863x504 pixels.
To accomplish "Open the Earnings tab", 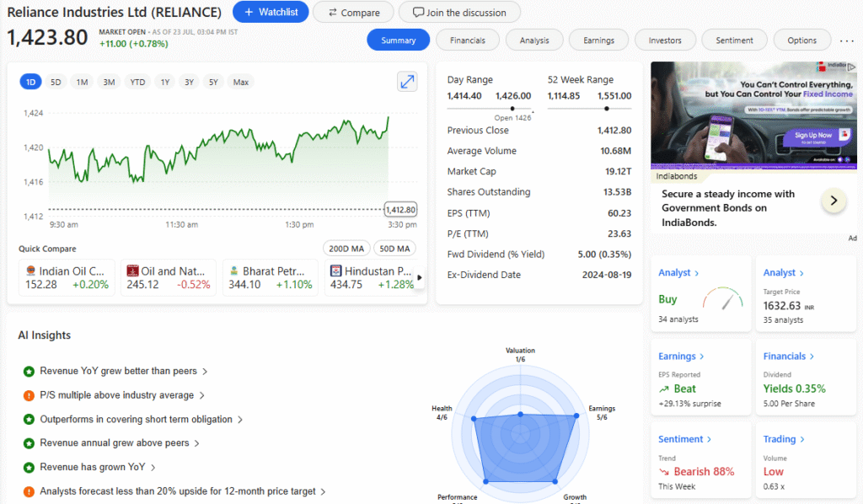I will [x=598, y=40].
